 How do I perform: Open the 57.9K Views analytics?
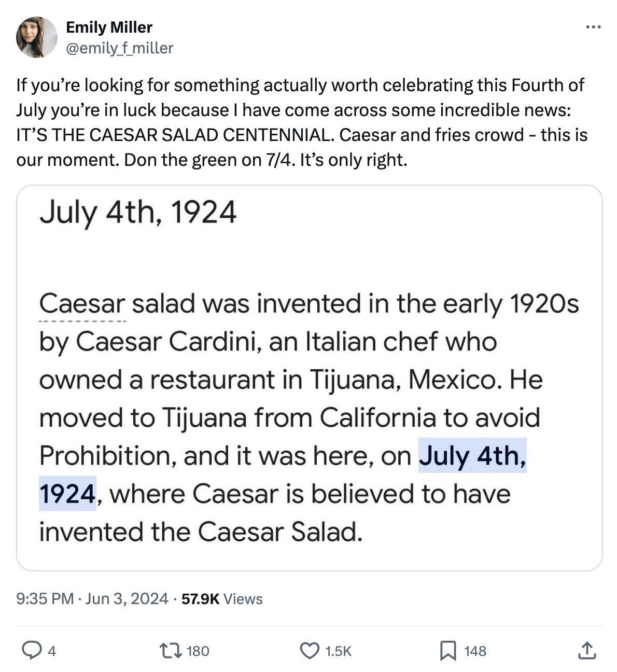pos(222,599)
